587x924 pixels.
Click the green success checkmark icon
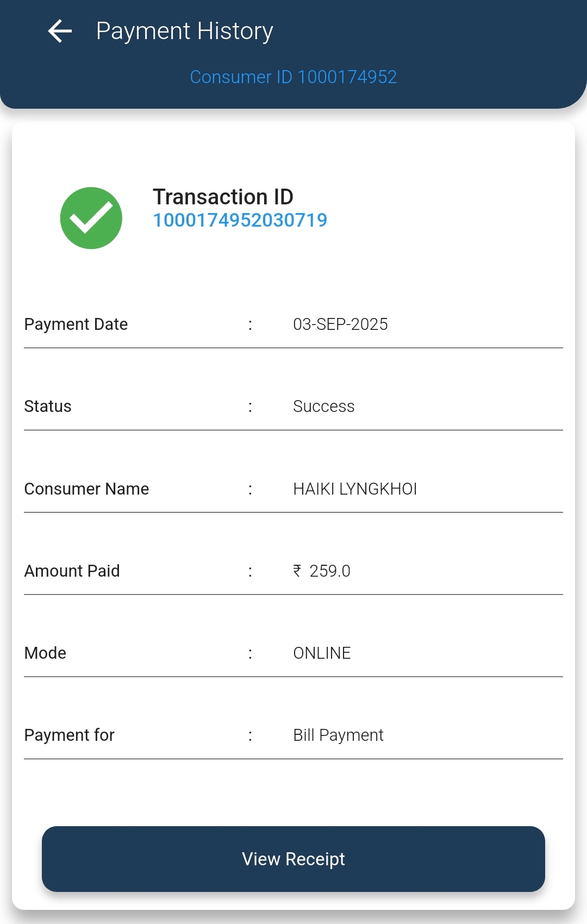[91, 218]
